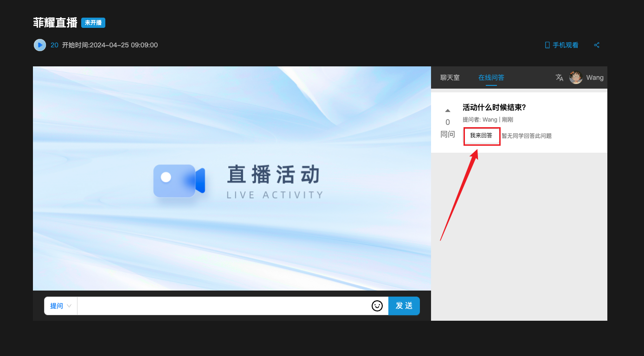Screen dimensions: 644x356
Task: Switch to the 聊天室 tab
Action: point(450,78)
